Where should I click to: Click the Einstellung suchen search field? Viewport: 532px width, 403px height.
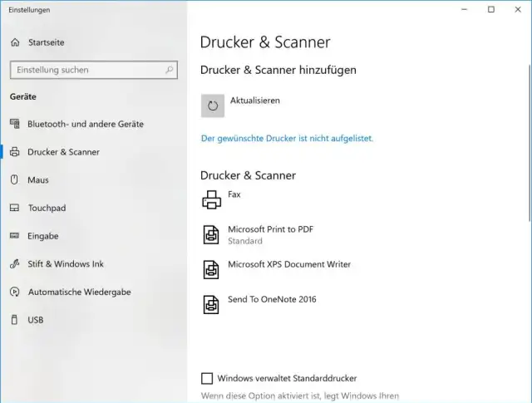(x=83, y=70)
